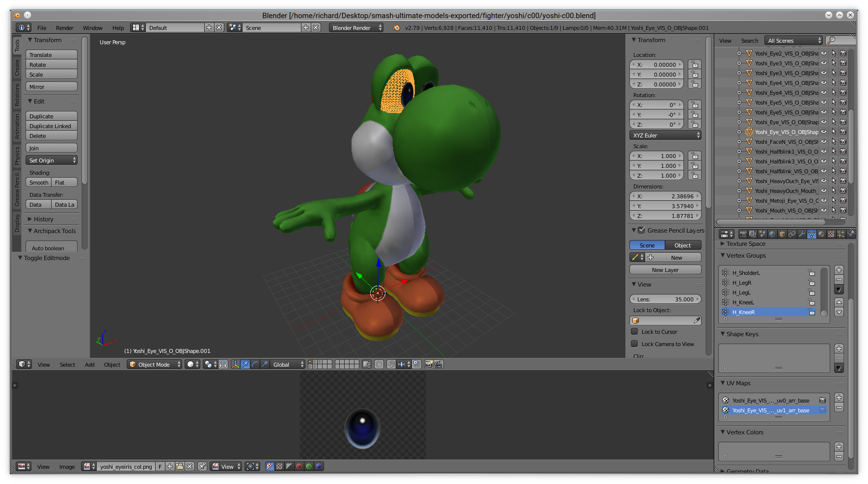
Task: Open the Render Layers properties tab
Action: pos(753,234)
